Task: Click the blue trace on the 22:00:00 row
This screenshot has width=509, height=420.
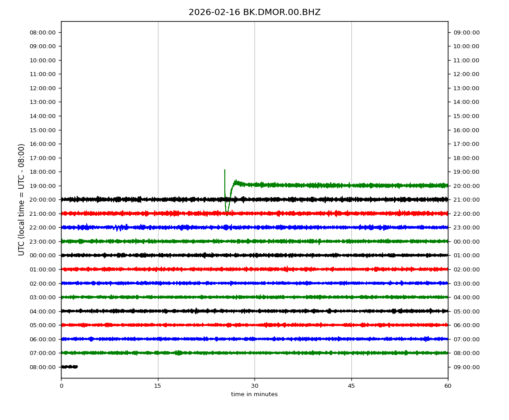Action: [x=310, y=227]
